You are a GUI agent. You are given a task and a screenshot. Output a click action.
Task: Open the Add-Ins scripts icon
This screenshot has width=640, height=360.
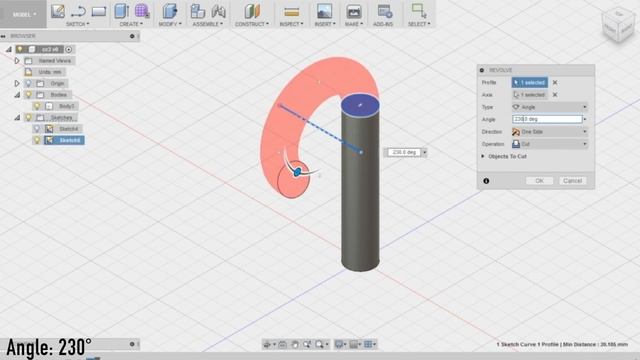(384, 11)
